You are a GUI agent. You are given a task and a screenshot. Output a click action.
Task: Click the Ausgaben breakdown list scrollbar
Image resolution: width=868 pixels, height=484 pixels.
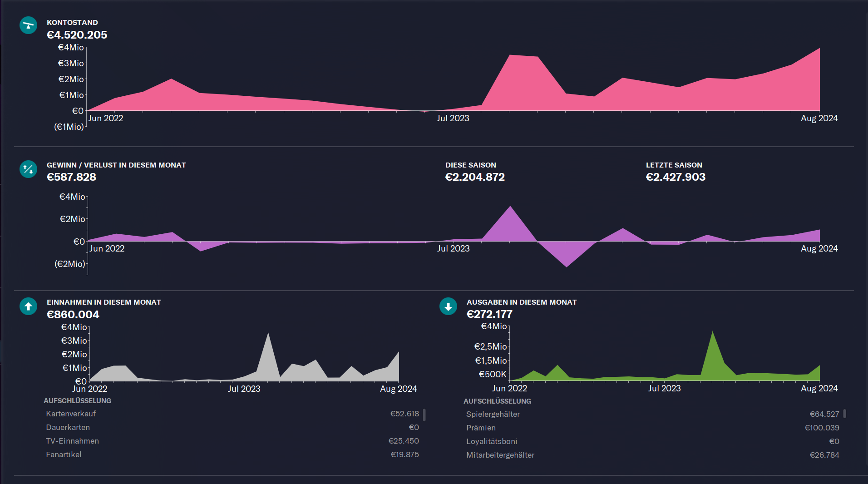pyautogui.click(x=844, y=414)
